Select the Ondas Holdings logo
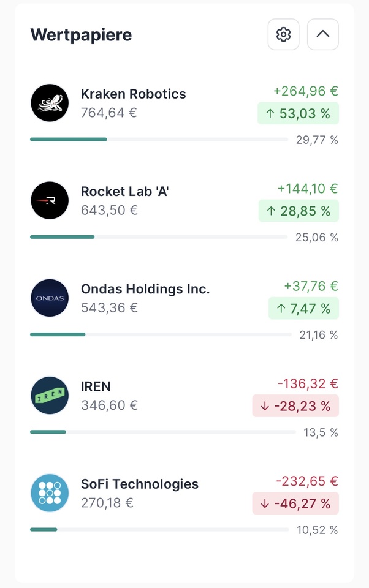 [x=50, y=298]
